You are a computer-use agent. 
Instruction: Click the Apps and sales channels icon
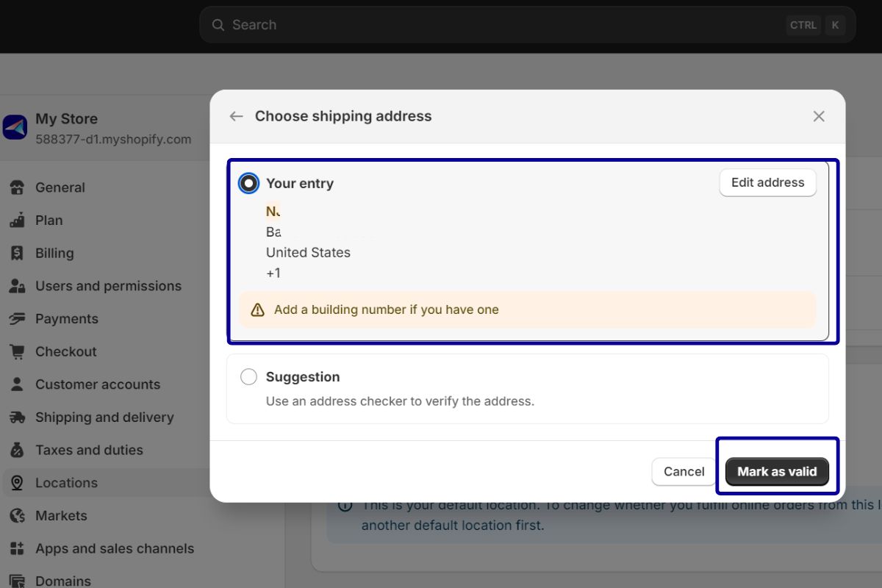18,548
